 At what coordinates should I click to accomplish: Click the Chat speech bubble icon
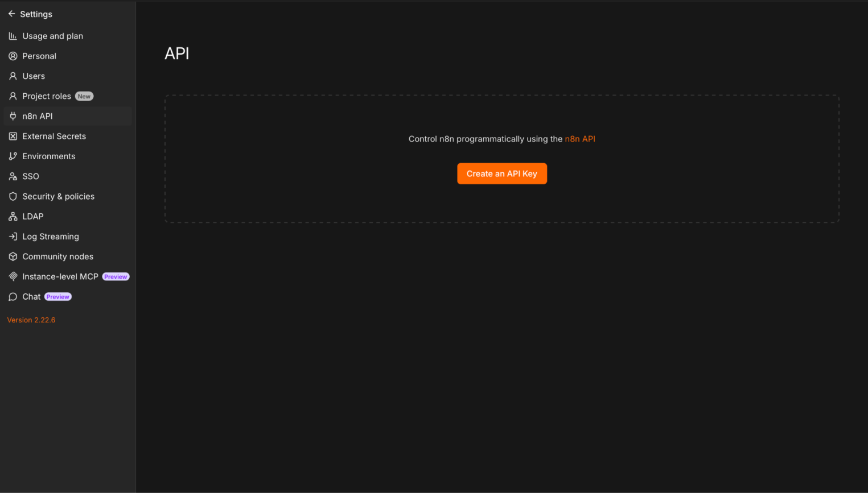point(13,297)
